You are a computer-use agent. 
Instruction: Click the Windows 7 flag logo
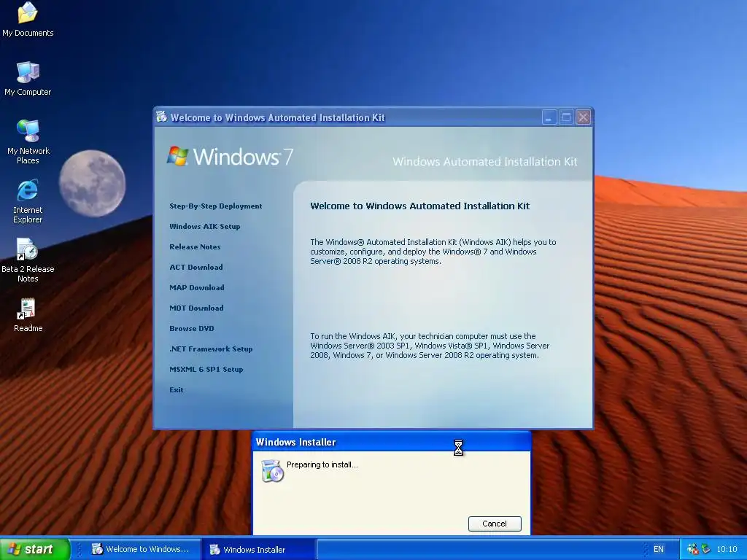coord(178,156)
